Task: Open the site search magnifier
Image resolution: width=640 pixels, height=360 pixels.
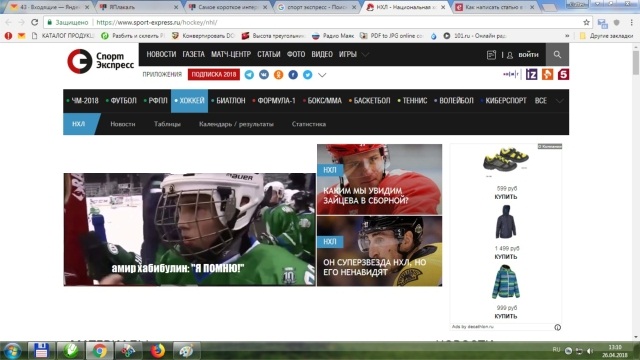Action: tap(557, 54)
